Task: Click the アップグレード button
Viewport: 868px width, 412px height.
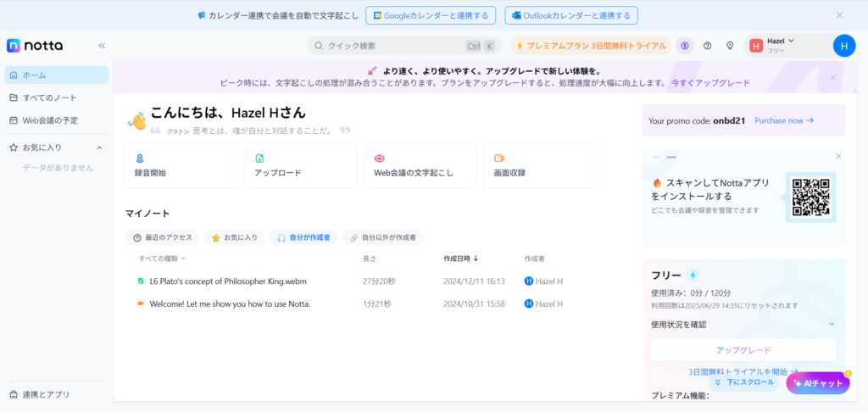Action: click(x=743, y=350)
